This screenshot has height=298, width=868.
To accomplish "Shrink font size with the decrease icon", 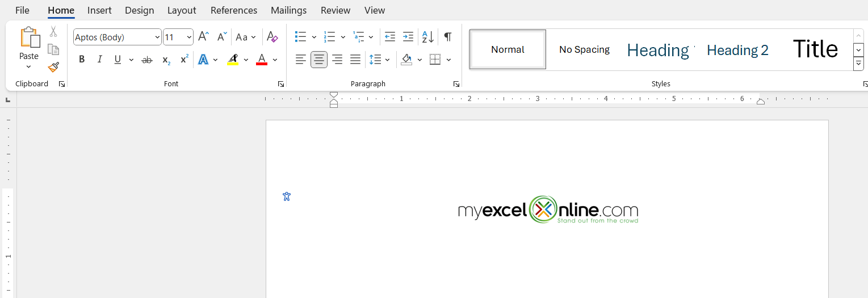I will (222, 37).
